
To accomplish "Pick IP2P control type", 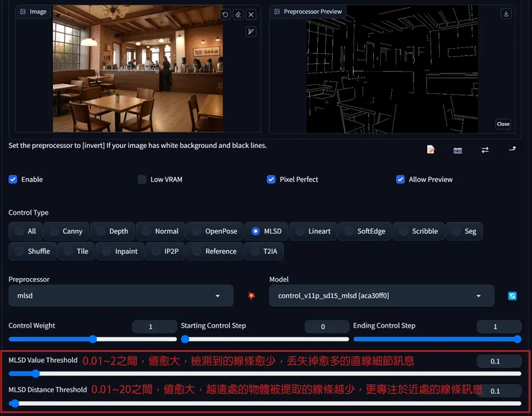I will coord(165,251).
